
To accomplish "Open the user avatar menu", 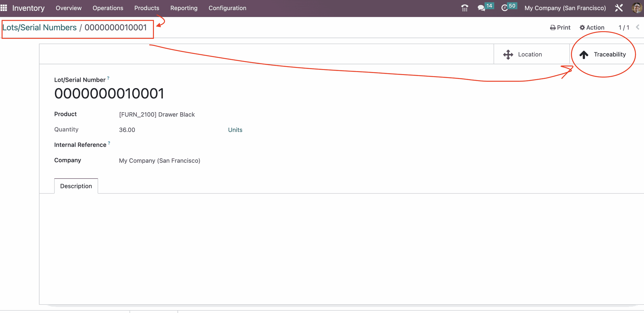I will 637,8.
